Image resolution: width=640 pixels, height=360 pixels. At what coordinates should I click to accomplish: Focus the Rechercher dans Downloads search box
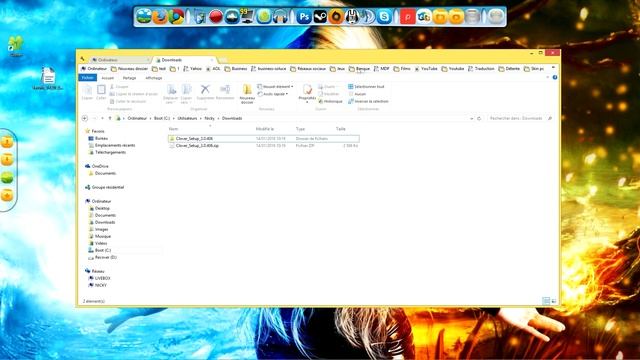pyautogui.click(x=520, y=118)
